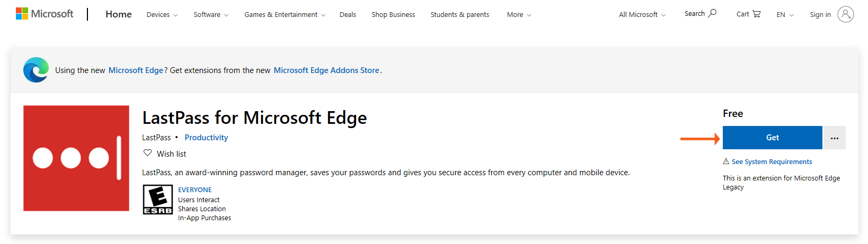This screenshot has height=244, width=868.
Task: Open the Deals menu item
Action: pyautogui.click(x=348, y=15)
